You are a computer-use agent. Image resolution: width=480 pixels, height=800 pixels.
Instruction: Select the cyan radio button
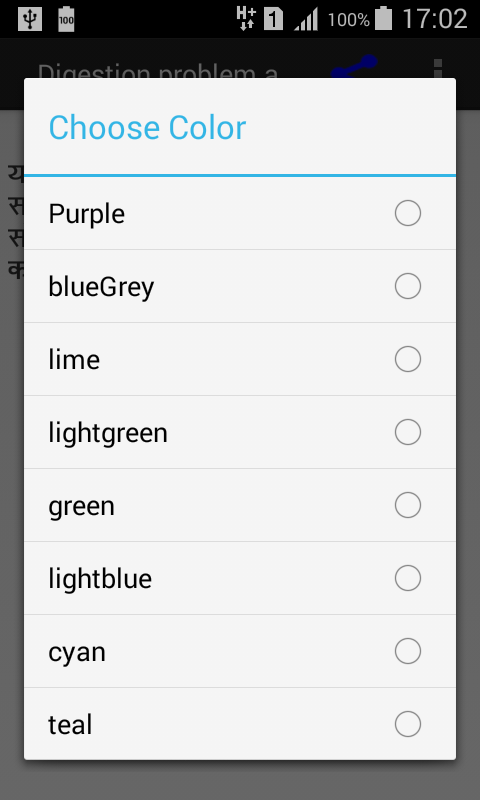pyautogui.click(x=408, y=651)
